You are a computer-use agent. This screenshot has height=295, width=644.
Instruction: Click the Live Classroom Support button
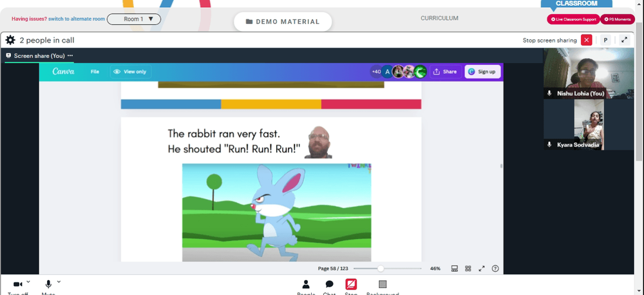[573, 19]
